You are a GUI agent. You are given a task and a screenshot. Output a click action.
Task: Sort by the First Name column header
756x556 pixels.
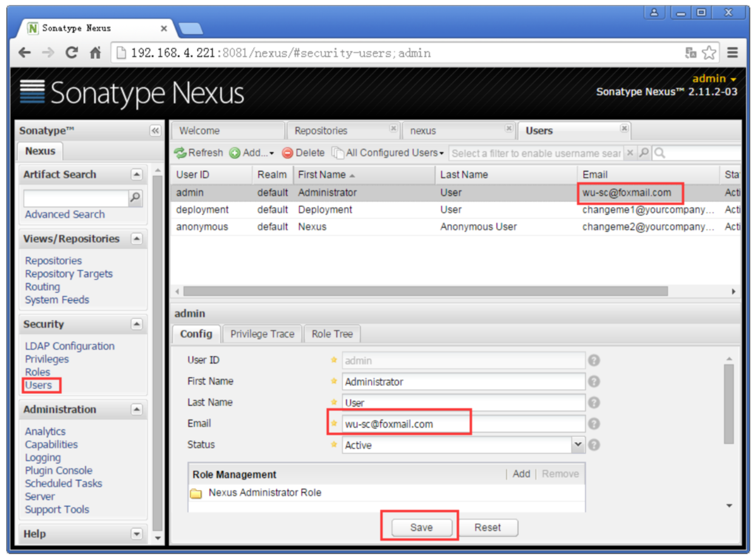364,175
